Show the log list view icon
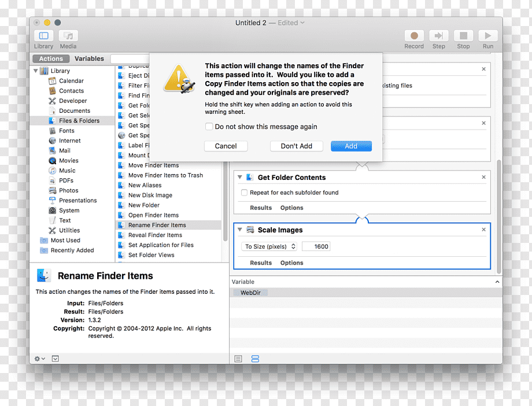The image size is (532, 406). 238,359
